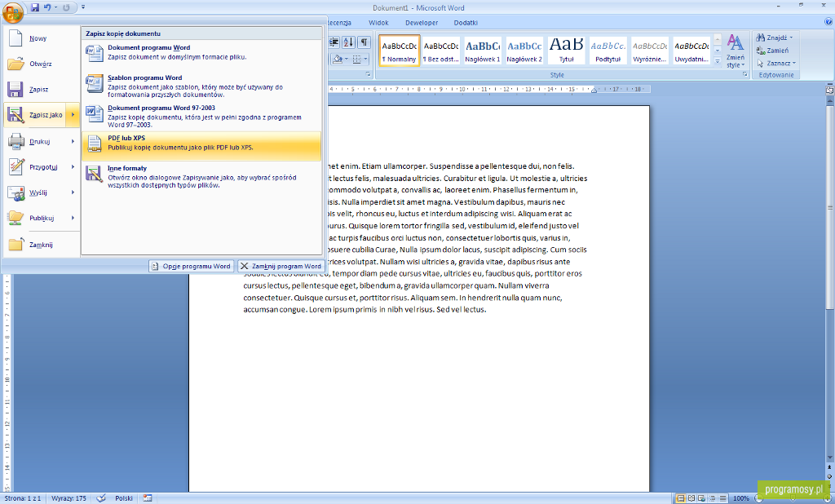Open the Undo history dropdown arrow

tap(55, 7)
